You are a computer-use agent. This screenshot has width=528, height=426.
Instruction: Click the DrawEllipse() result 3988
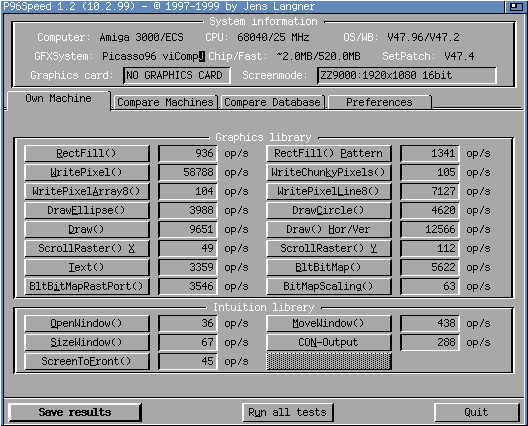[x=188, y=210]
